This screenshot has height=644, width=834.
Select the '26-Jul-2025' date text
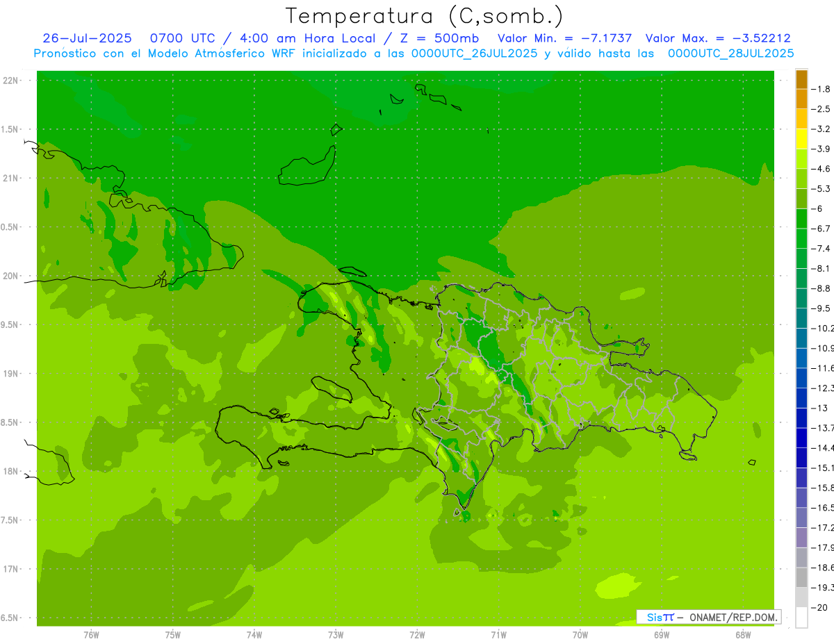[87, 38]
